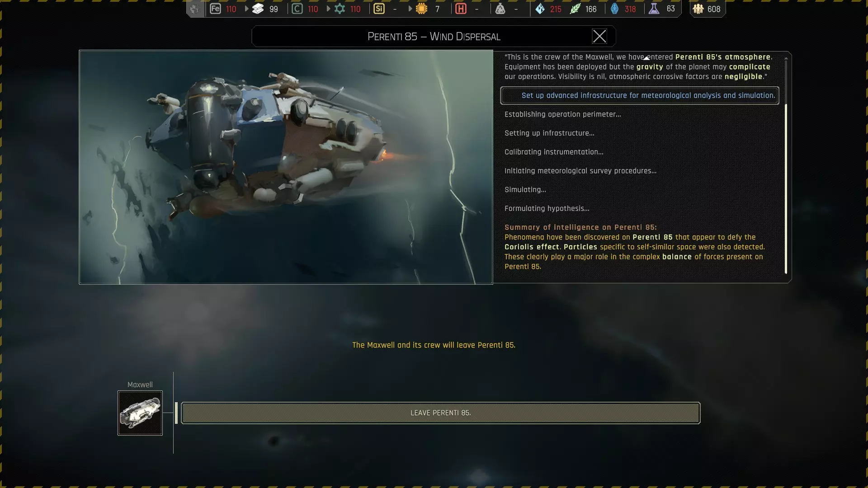Click the gear polymer resource icon
This screenshot has height=488, width=868.
[340, 9]
